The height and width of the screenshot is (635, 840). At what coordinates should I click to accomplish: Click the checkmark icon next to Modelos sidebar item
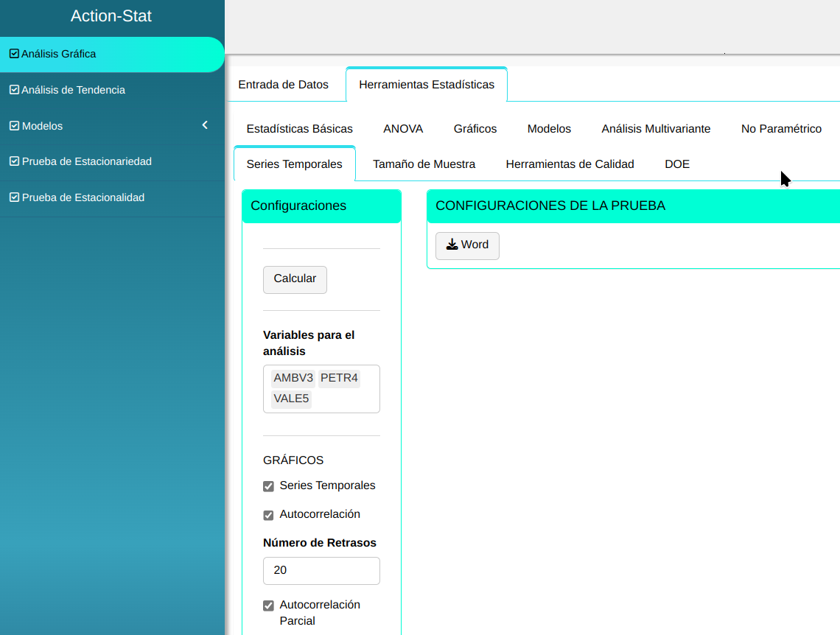pos(14,126)
